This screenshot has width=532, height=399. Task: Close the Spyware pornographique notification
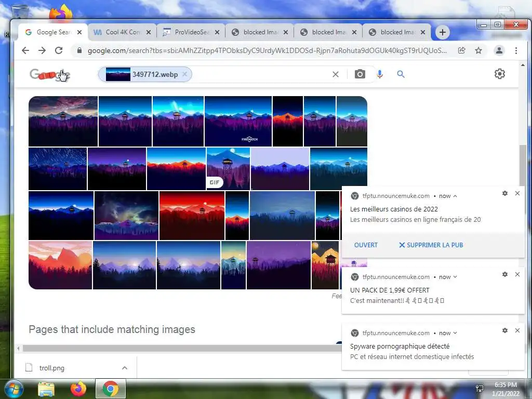click(x=517, y=330)
